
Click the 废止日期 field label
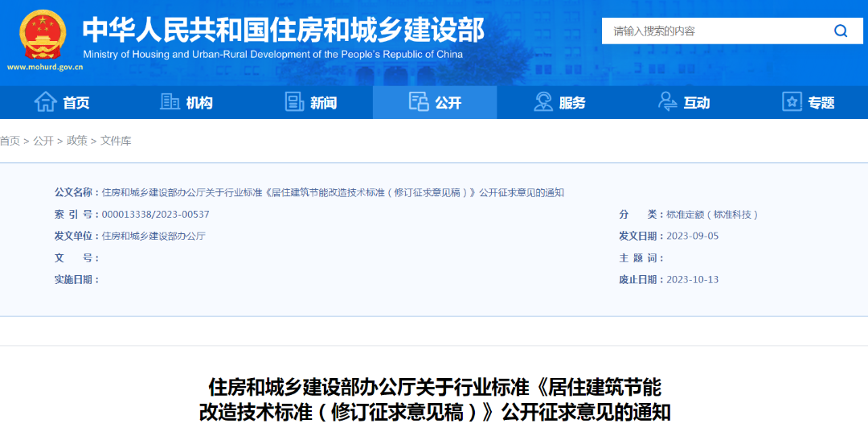coord(641,280)
